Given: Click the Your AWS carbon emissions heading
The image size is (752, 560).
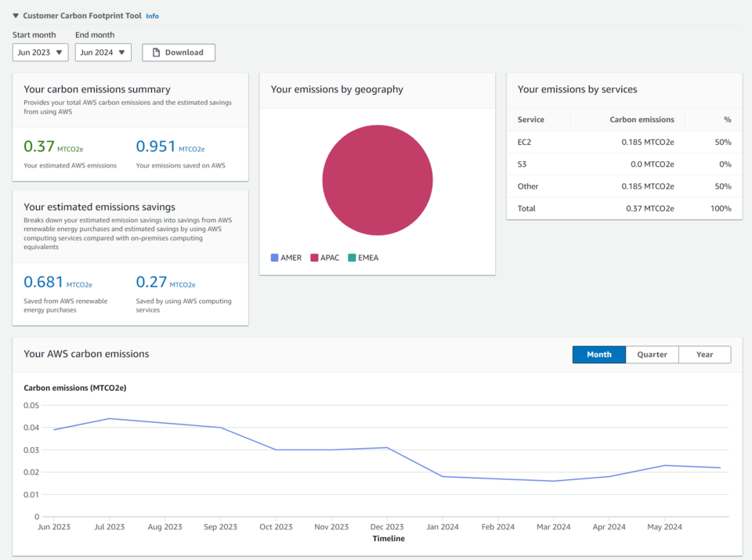Looking at the screenshot, I should coord(86,354).
